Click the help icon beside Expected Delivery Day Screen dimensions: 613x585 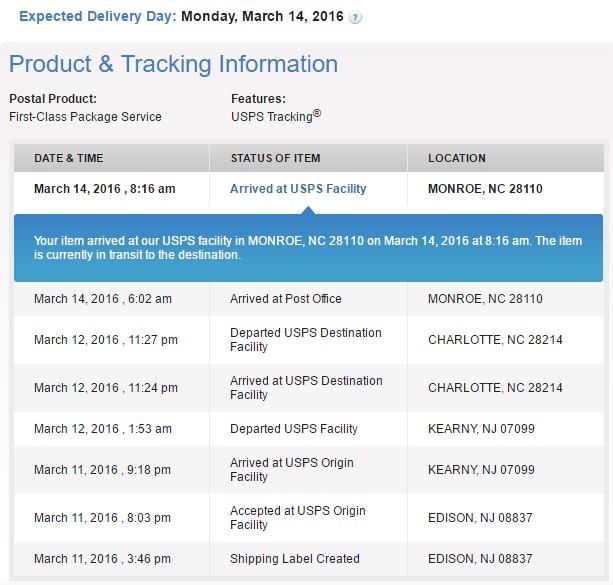click(356, 18)
